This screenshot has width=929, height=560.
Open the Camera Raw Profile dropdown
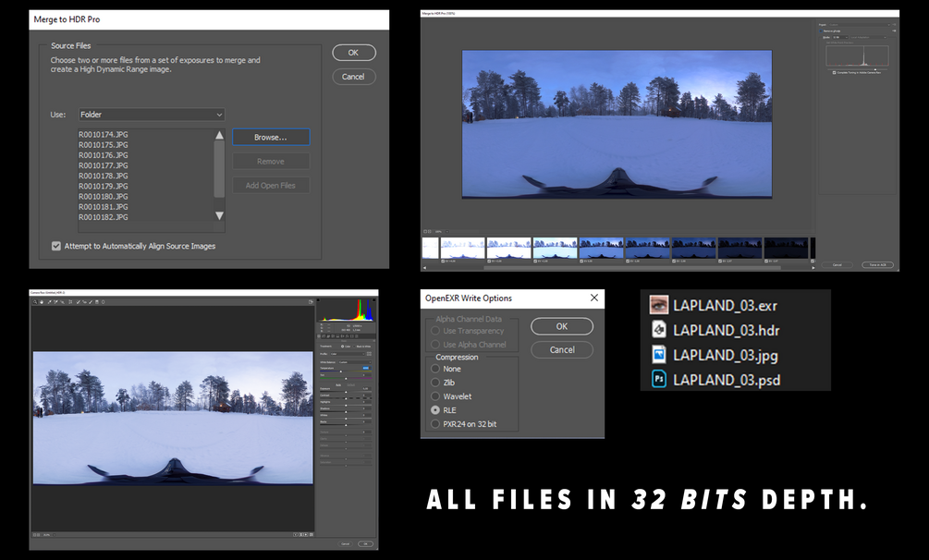point(348,354)
